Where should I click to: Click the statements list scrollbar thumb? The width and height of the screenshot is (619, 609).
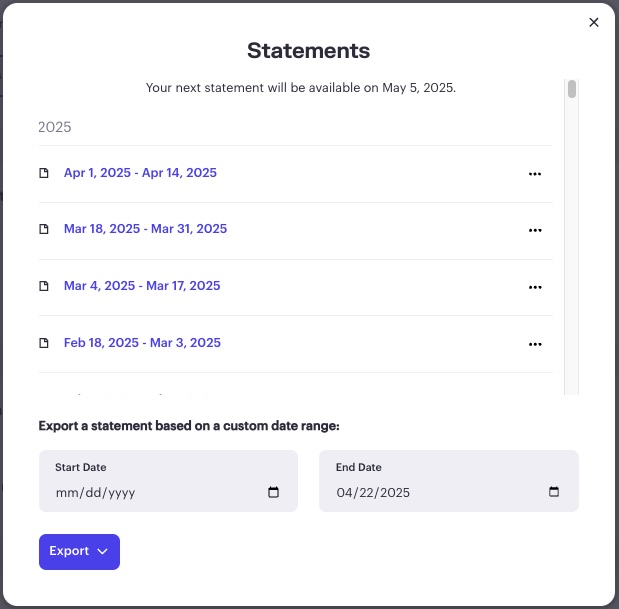572,89
